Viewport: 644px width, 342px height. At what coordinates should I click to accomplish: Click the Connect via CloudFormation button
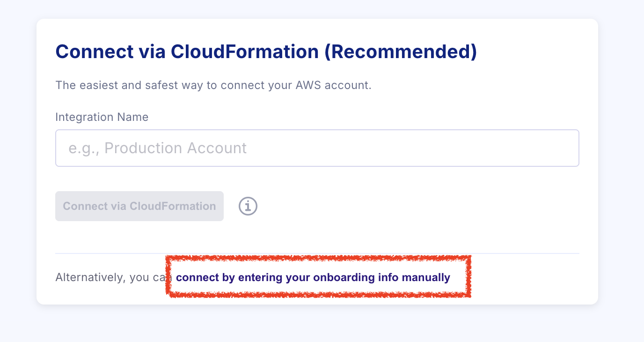(x=139, y=206)
